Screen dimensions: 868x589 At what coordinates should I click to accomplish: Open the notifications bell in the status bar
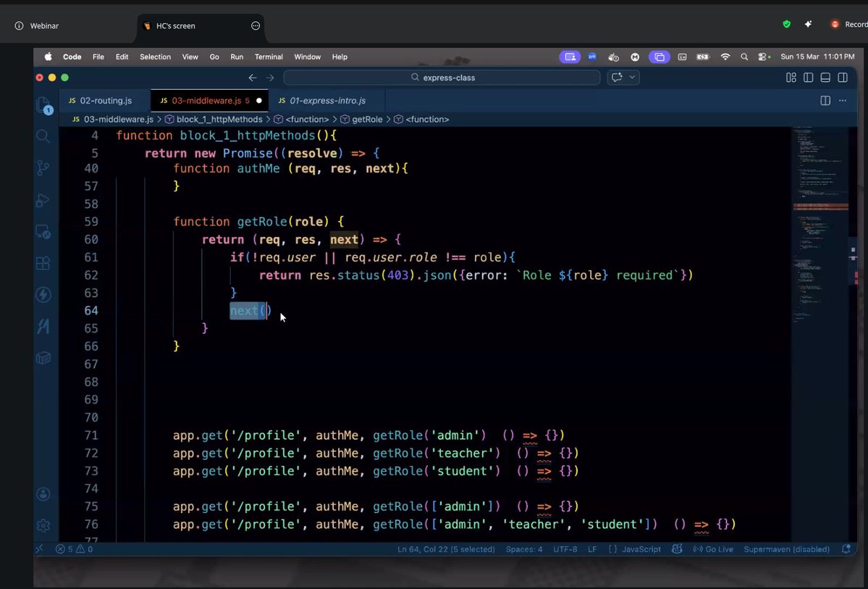[x=846, y=549]
